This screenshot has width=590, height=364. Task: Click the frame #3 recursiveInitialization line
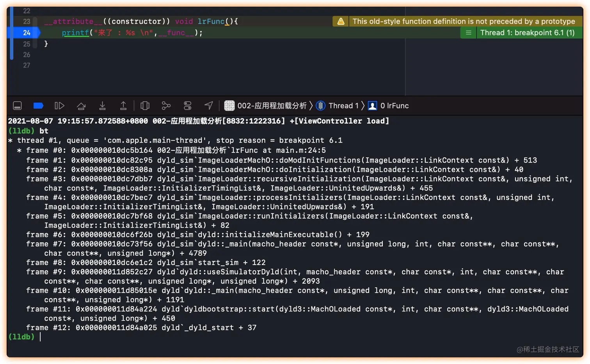coord(299,184)
